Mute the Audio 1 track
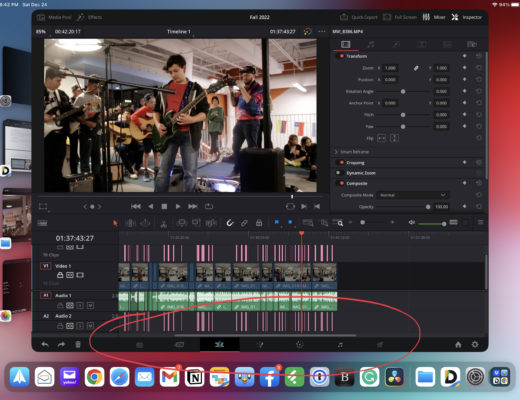This screenshot has width=520, height=400. (90, 305)
